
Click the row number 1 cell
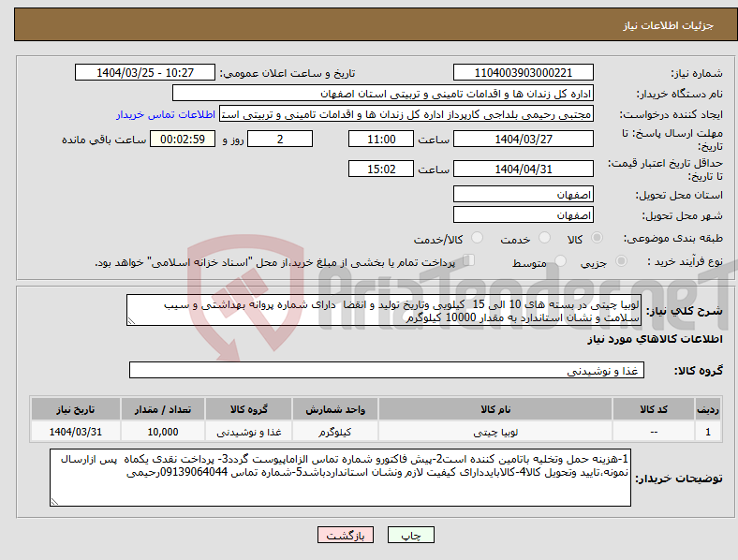point(708,432)
